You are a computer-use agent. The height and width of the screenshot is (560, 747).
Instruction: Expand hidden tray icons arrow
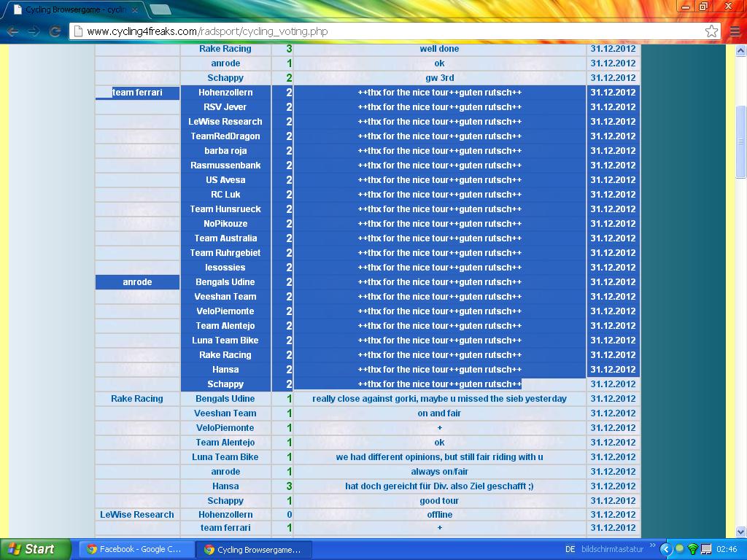pyautogui.click(x=665, y=550)
